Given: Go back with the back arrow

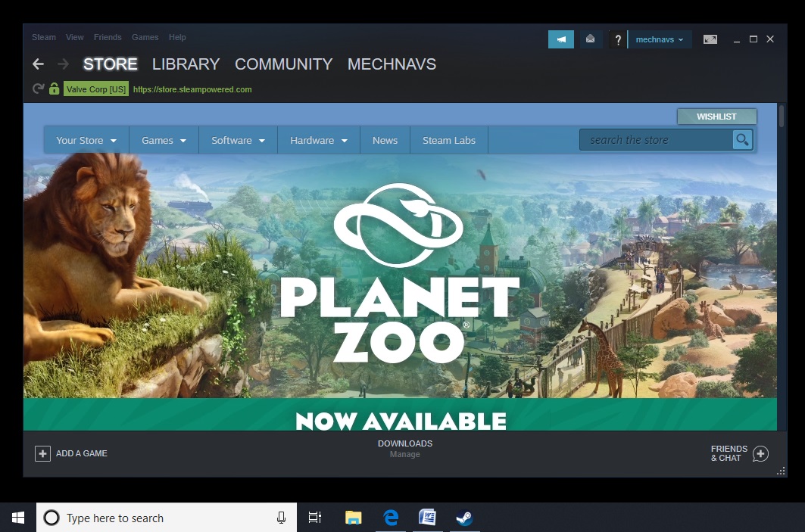Looking at the screenshot, I should point(38,64).
